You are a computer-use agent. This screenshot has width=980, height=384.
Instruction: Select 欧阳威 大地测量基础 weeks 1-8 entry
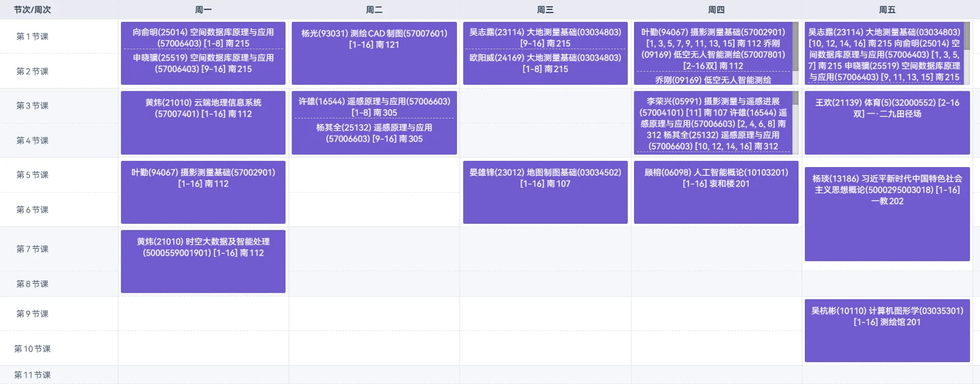point(545,63)
